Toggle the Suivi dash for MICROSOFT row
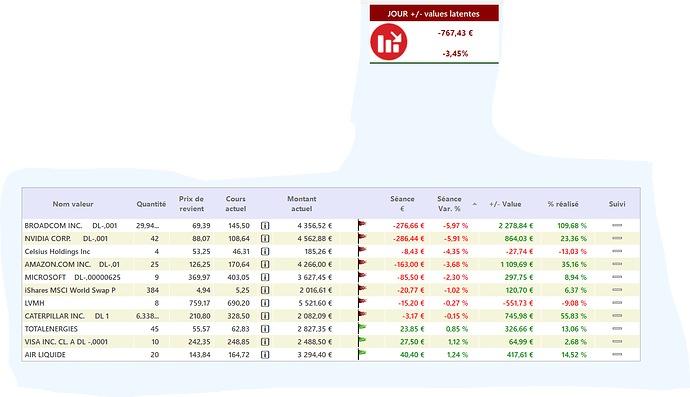The height and width of the screenshot is (397, 690). point(617,277)
